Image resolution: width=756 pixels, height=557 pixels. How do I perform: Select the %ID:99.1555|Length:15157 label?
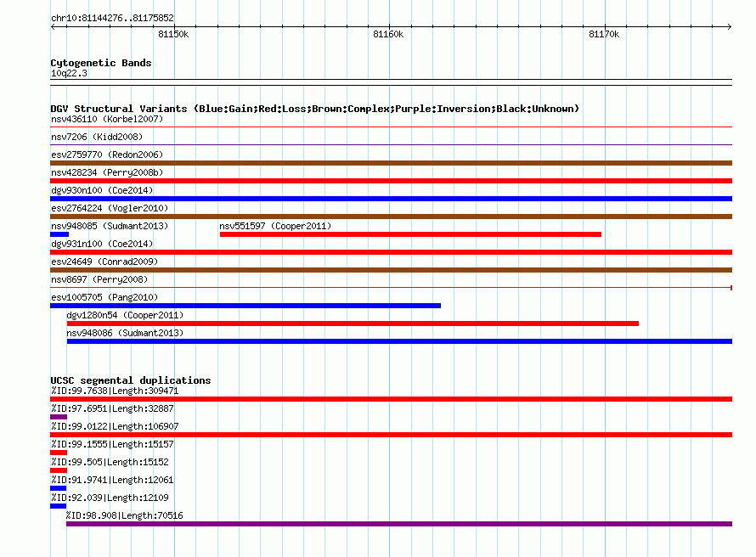[x=112, y=444]
